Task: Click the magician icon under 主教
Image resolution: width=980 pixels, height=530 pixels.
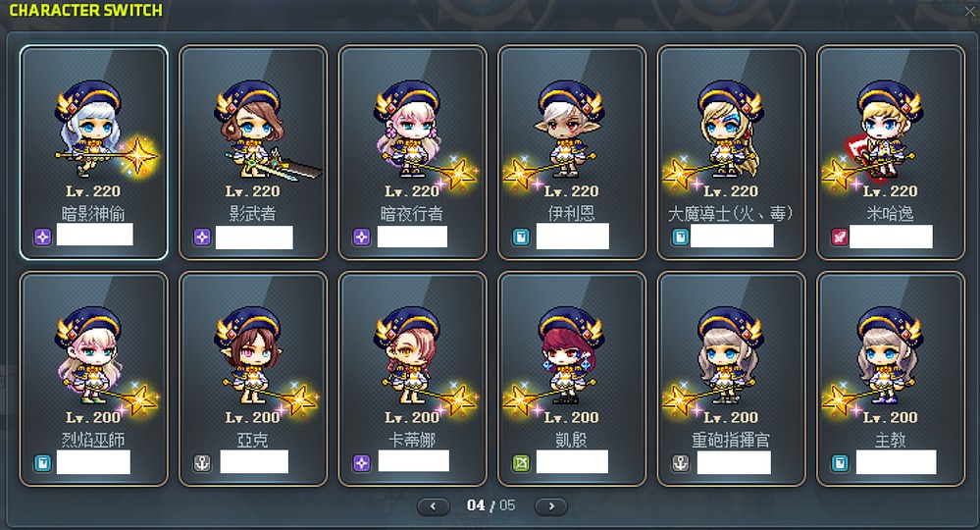Action: [x=840, y=463]
